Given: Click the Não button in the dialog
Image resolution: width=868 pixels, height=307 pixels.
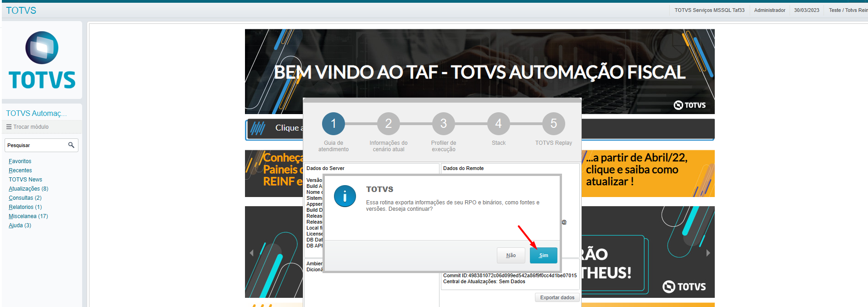Looking at the screenshot, I should pos(511,255).
